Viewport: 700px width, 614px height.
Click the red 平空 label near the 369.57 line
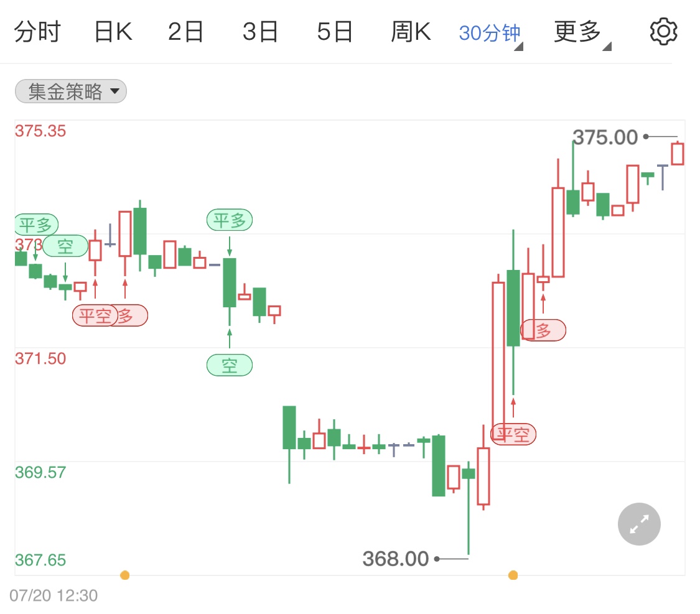coord(513,434)
